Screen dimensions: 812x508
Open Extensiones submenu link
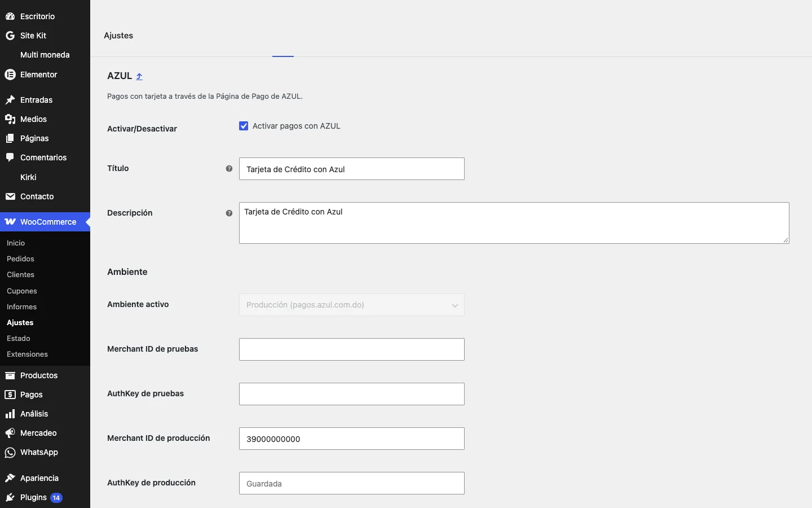pyautogui.click(x=27, y=354)
